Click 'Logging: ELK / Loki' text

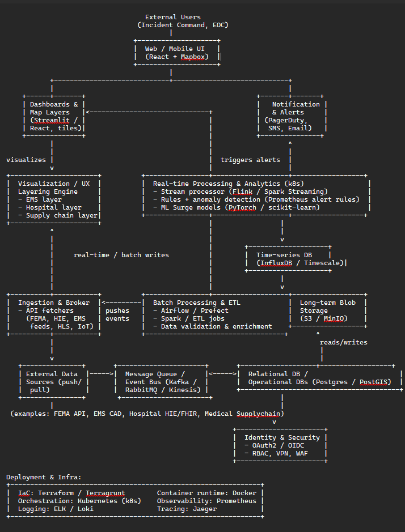[x=56, y=509]
